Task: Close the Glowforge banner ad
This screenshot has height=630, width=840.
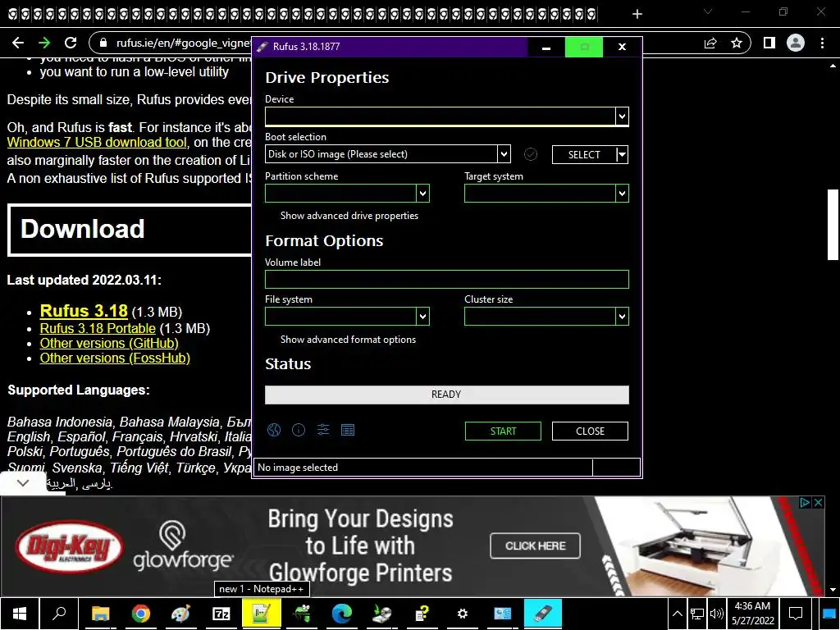Action: [818, 503]
